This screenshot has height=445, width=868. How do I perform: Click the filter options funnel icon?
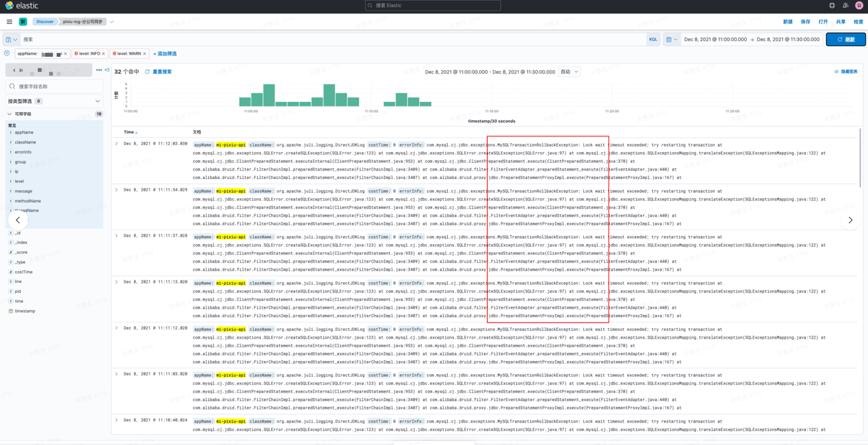click(x=7, y=53)
